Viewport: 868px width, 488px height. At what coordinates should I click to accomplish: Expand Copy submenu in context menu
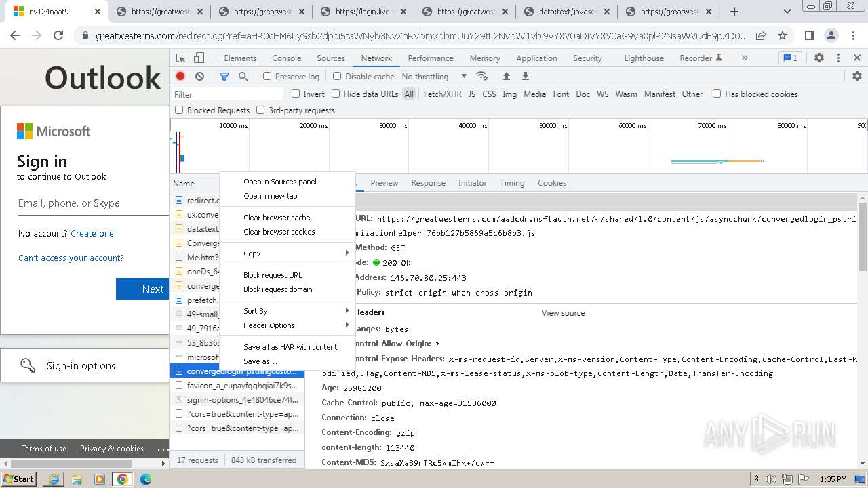pyautogui.click(x=288, y=253)
